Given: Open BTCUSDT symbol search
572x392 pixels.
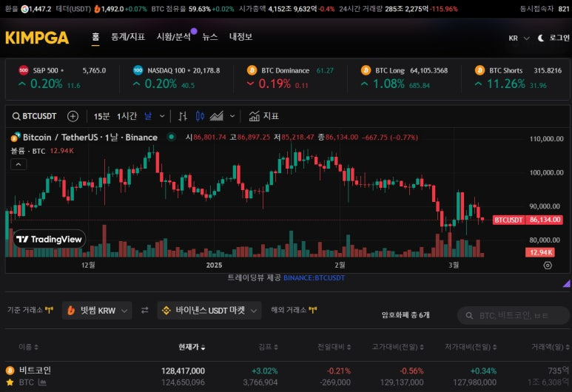Looking at the screenshot, I should 35,116.
